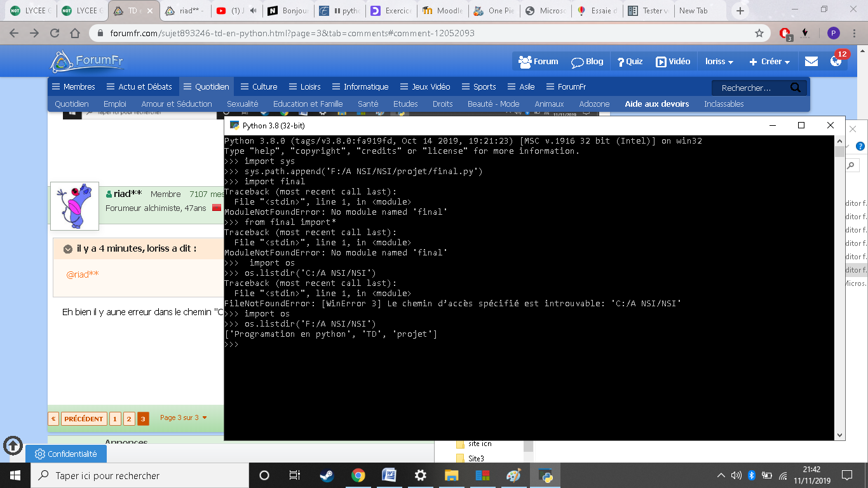The width and height of the screenshot is (868, 488).
Task: Switch to the Moodle browser tab
Action: (x=442, y=11)
